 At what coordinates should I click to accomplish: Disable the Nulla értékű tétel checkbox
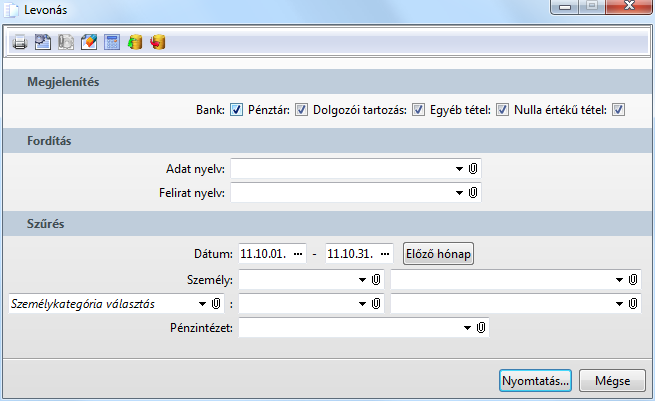[618, 110]
